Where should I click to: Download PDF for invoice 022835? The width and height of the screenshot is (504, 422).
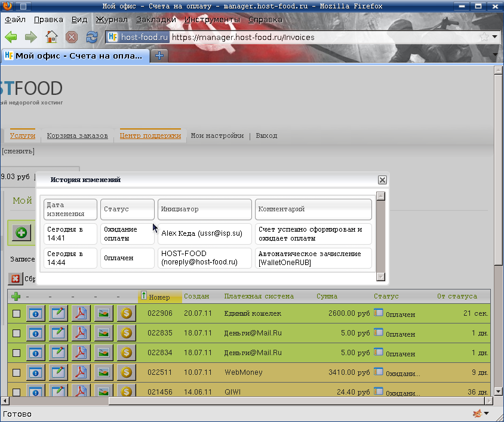click(x=81, y=333)
